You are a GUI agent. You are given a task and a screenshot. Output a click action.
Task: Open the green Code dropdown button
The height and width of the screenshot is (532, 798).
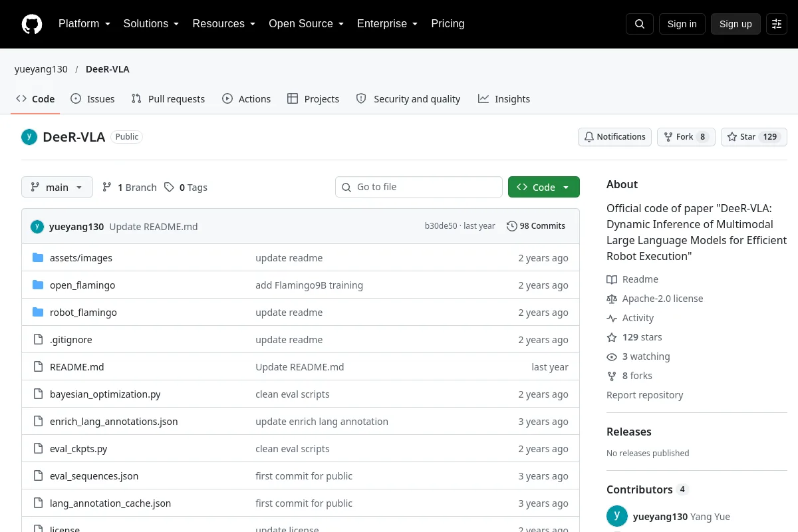tap(544, 187)
